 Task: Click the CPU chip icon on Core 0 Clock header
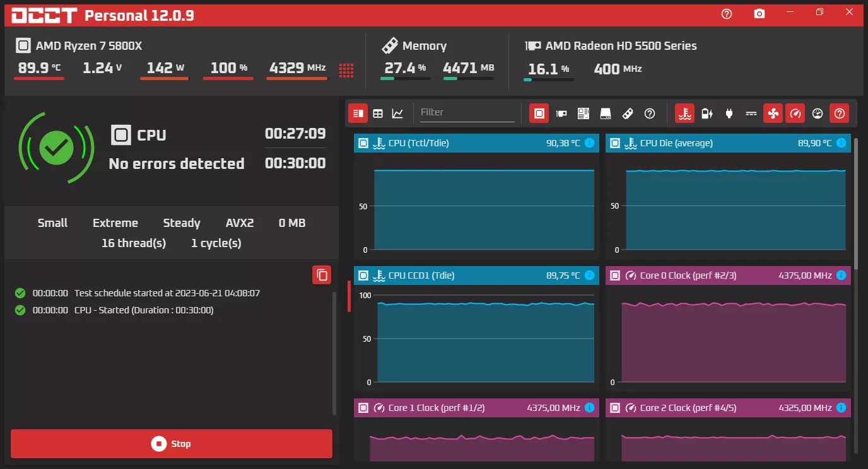point(615,275)
